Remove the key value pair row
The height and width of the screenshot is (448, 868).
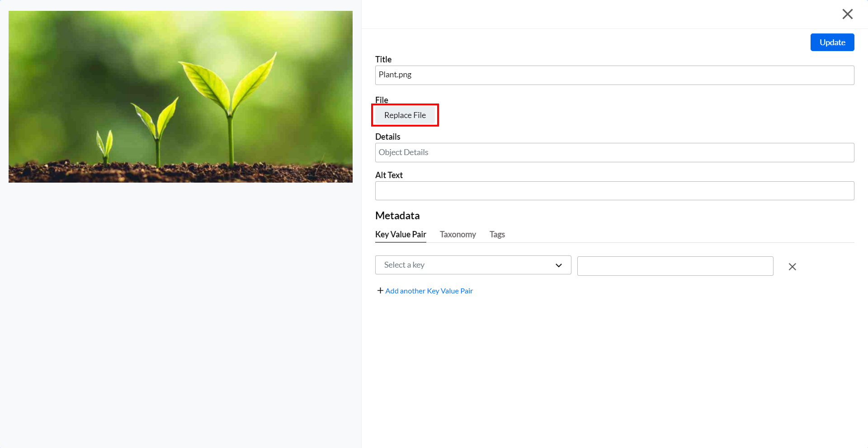tap(792, 267)
